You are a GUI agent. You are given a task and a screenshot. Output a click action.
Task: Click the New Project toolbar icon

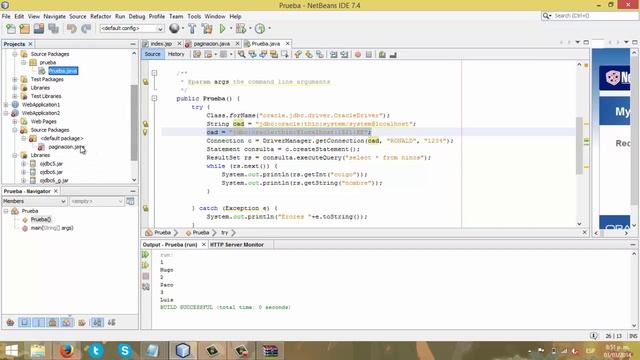[x=24, y=29]
